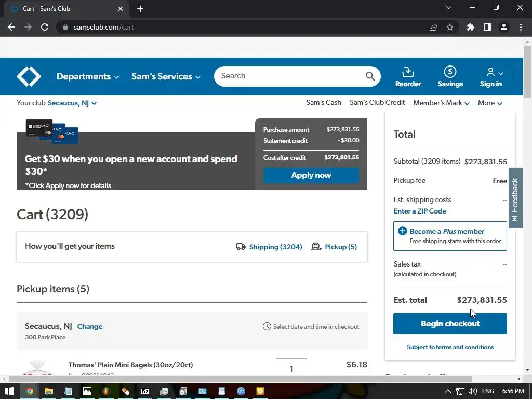Click the pickup car icon
532x399 pixels.
click(x=316, y=246)
